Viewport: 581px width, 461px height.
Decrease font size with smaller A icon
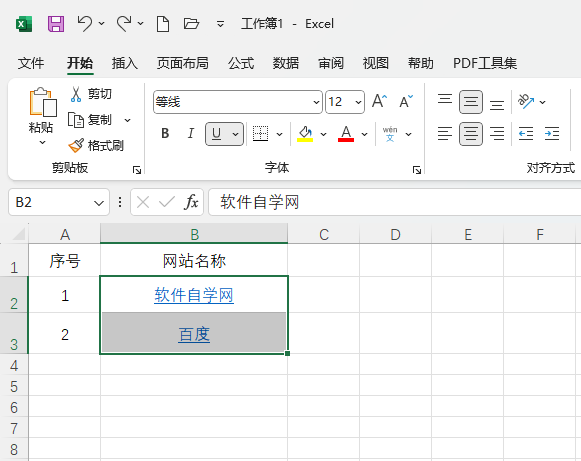[x=406, y=101]
